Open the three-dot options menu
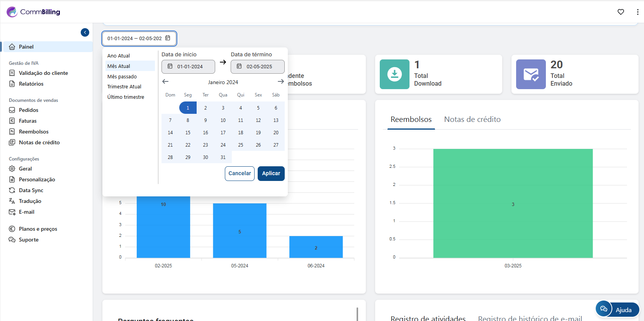This screenshot has height=321, width=644. pyautogui.click(x=637, y=12)
